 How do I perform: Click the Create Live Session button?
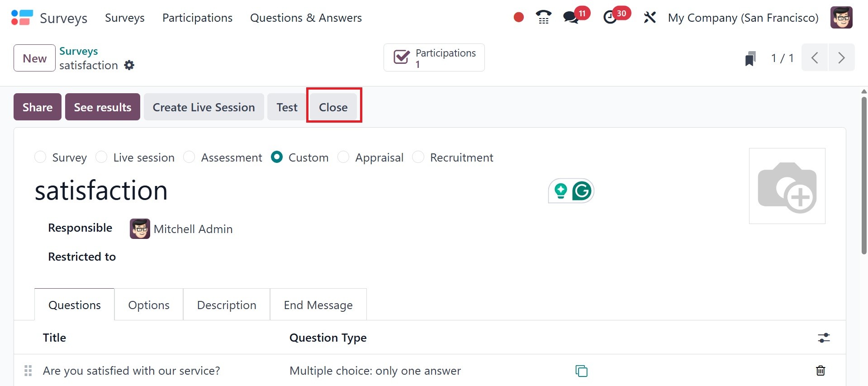(204, 107)
